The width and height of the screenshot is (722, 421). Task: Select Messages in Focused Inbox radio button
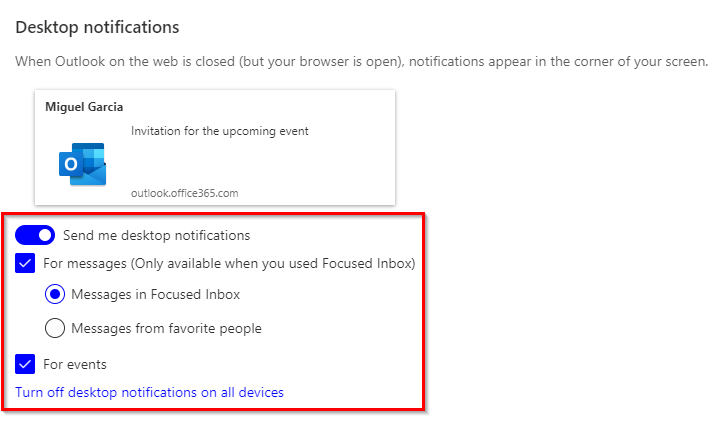(55, 294)
